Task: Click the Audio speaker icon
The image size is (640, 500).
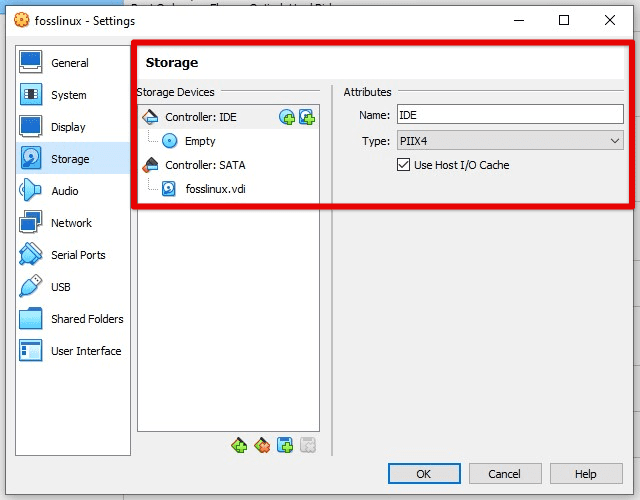Action: (x=30, y=190)
